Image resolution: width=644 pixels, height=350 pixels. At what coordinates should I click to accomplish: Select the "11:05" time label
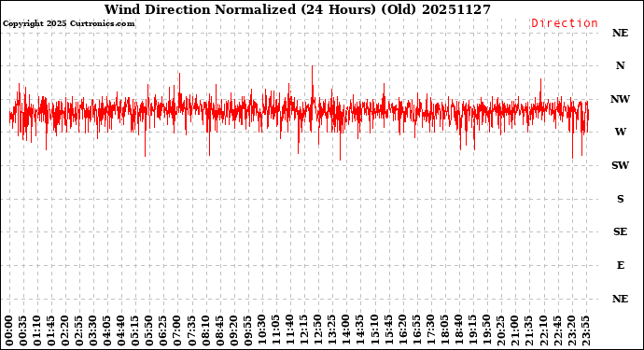[x=276, y=331]
